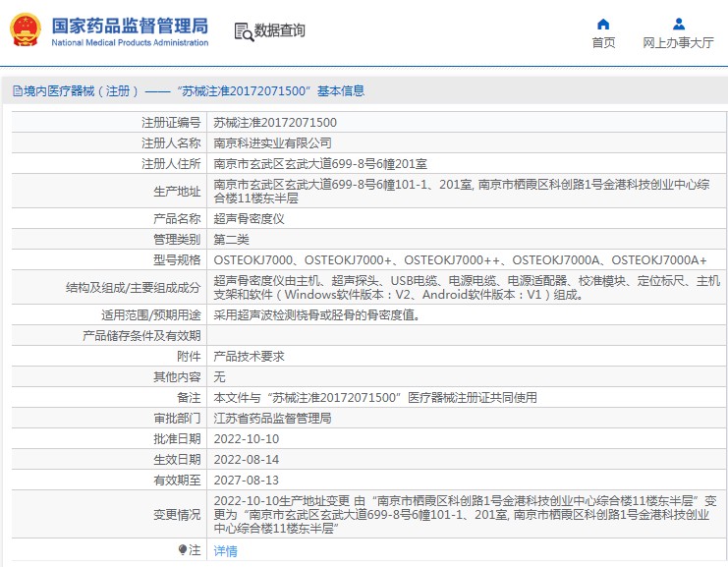
Task: Click the bullet icon beside 注 label
Action: (x=182, y=550)
